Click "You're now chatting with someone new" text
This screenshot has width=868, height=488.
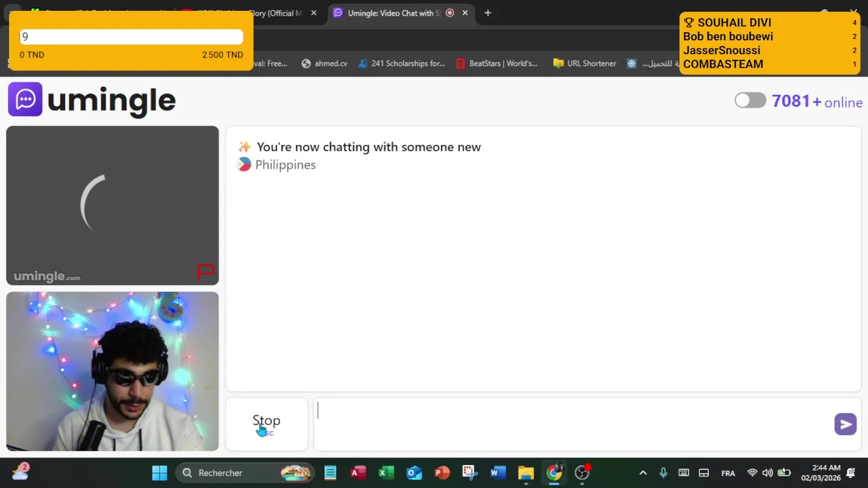click(369, 147)
